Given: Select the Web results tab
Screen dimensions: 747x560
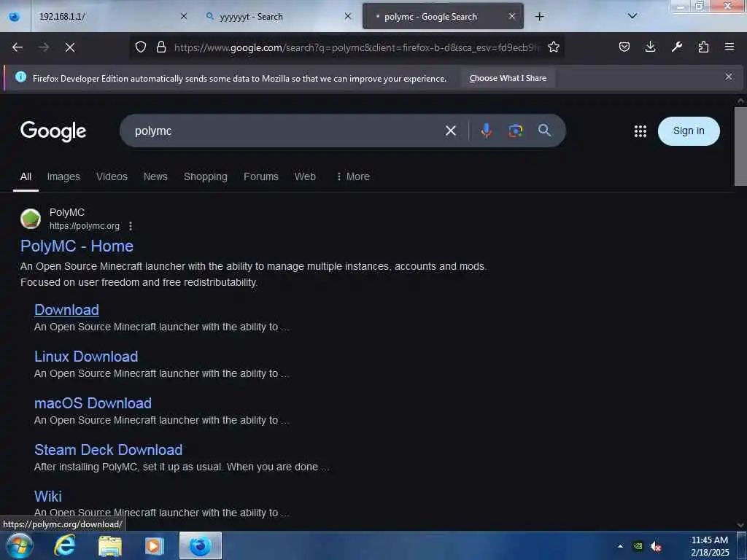Looking at the screenshot, I should [x=305, y=176].
